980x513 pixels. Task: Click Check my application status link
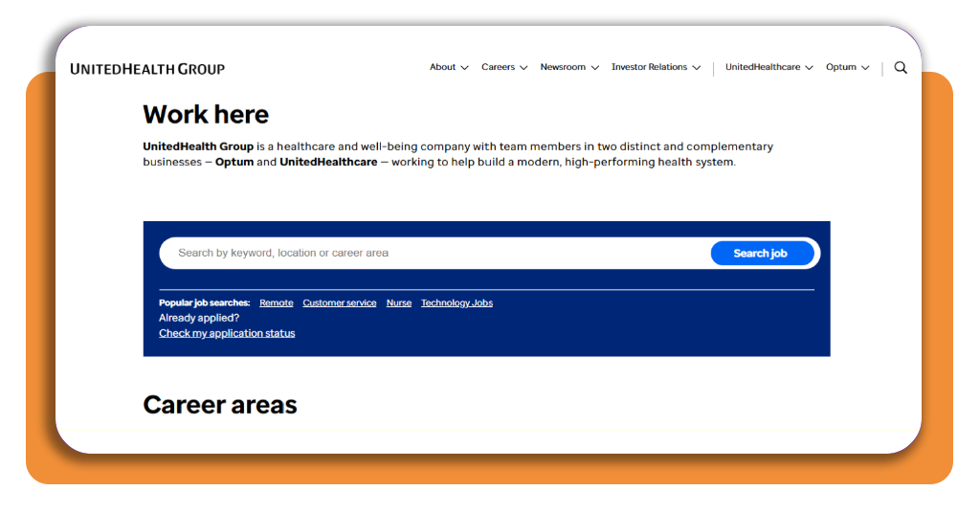coord(227,333)
